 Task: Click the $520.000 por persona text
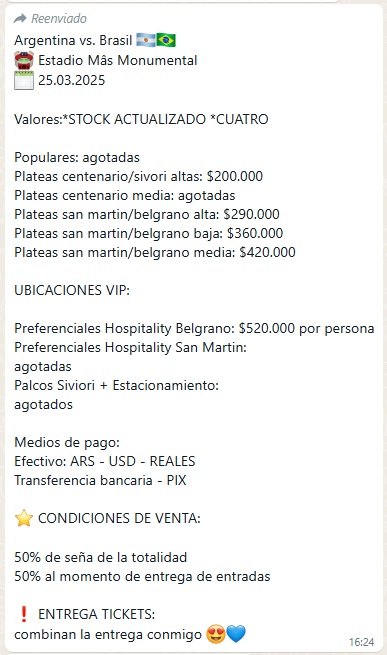306,328
